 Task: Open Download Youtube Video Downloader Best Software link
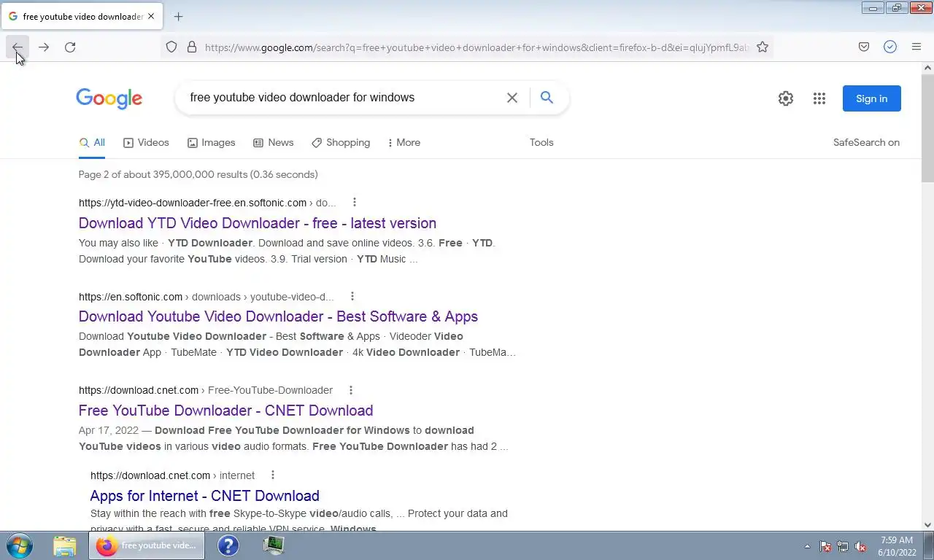[278, 316]
